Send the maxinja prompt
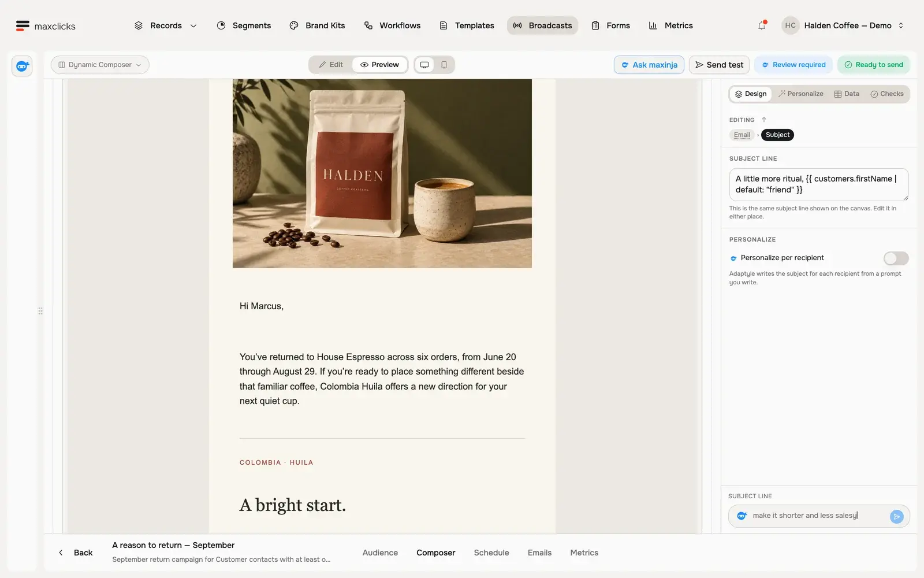Viewport: 924px width, 578px height. [x=896, y=516]
